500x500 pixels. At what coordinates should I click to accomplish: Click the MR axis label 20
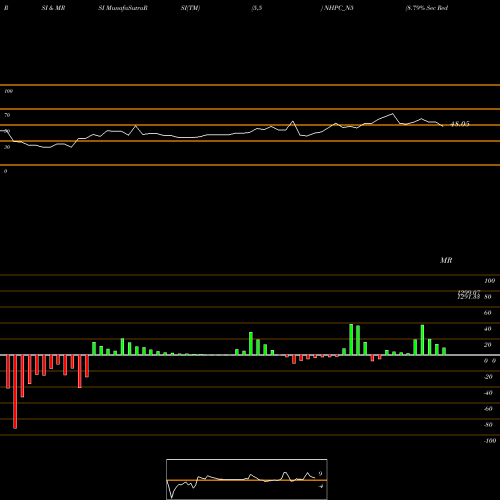[487, 345]
